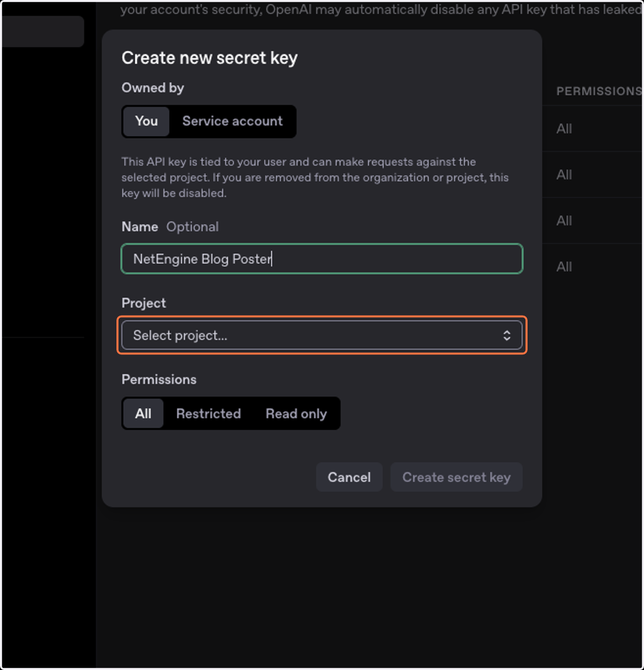
Task: Click the PERMISSIONS column header behind dialog
Action: 599,91
